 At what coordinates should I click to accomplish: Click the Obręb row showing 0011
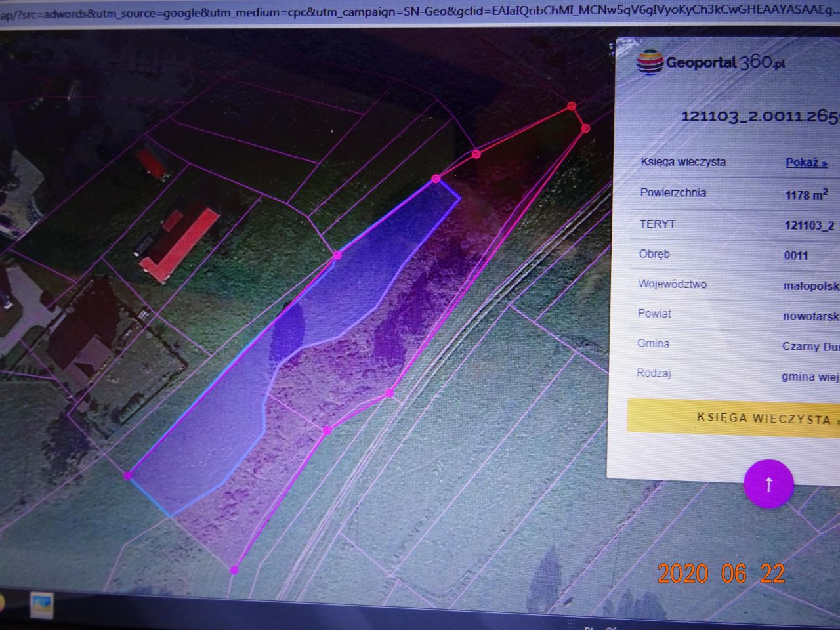pos(796,255)
